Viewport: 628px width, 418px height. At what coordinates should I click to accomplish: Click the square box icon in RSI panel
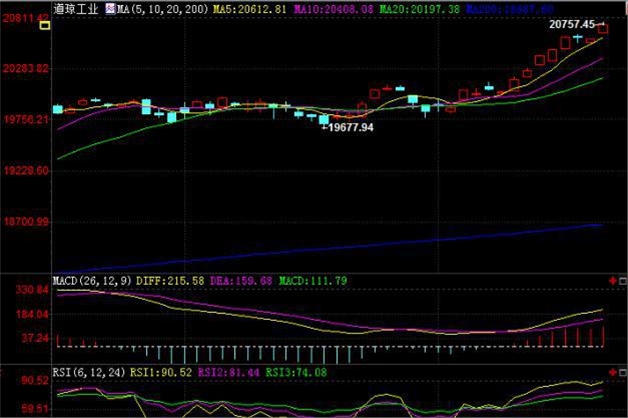coord(623,373)
